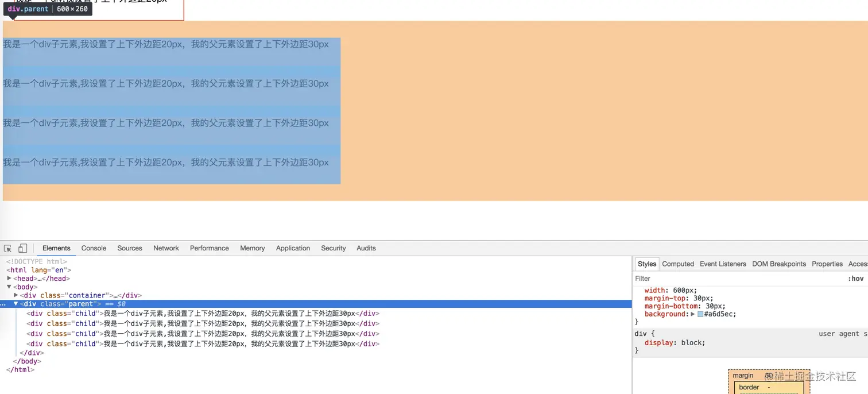The height and width of the screenshot is (394, 868).
Task: Expand the head element node
Action: coord(9,279)
